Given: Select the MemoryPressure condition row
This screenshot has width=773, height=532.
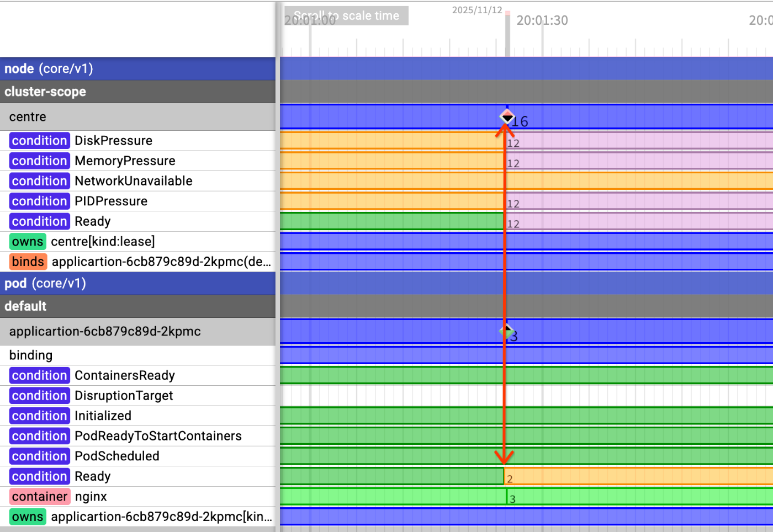Looking at the screenshot, I should [137, 161].
